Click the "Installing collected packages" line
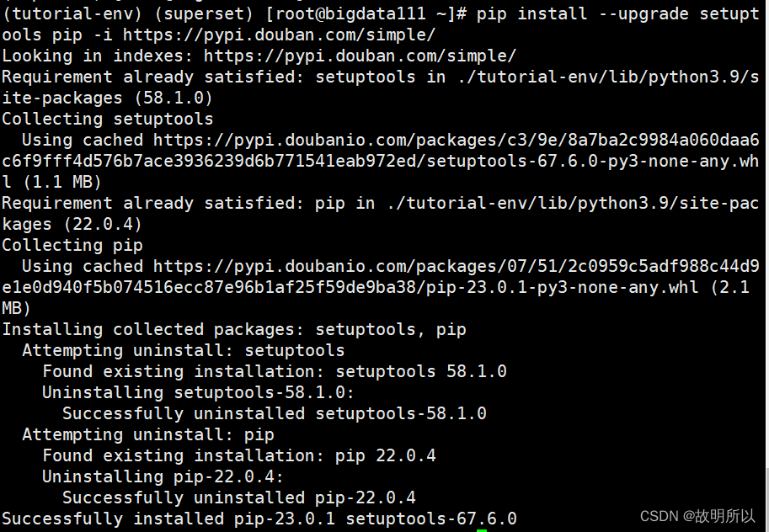769x532 pixels. click(234, 329)
